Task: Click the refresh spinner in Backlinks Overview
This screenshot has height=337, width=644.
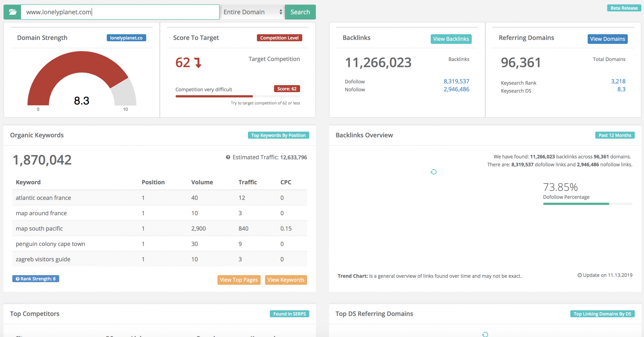Action: click(434, 172)
